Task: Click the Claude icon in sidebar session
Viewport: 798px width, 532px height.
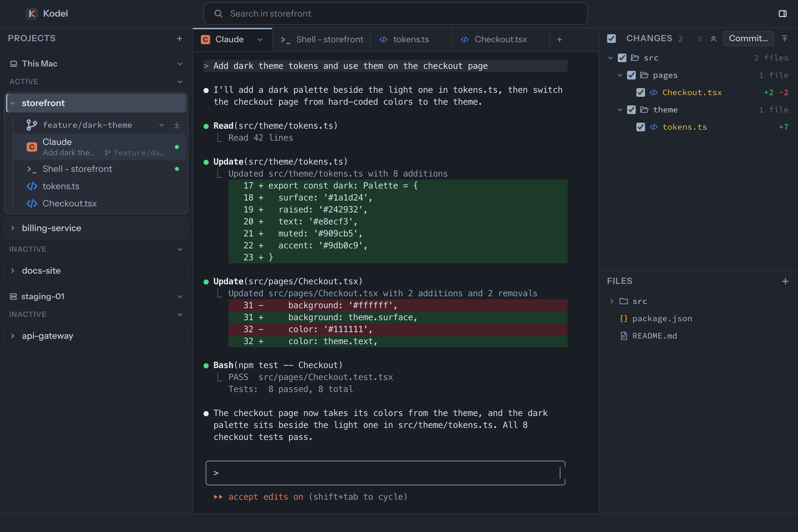Action: [32, 147]
